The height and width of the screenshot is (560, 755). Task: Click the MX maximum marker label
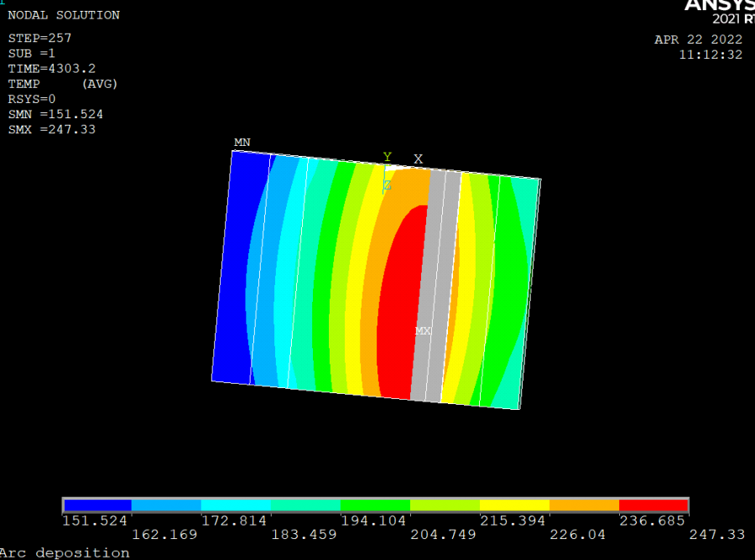click(x=423, y=331)
